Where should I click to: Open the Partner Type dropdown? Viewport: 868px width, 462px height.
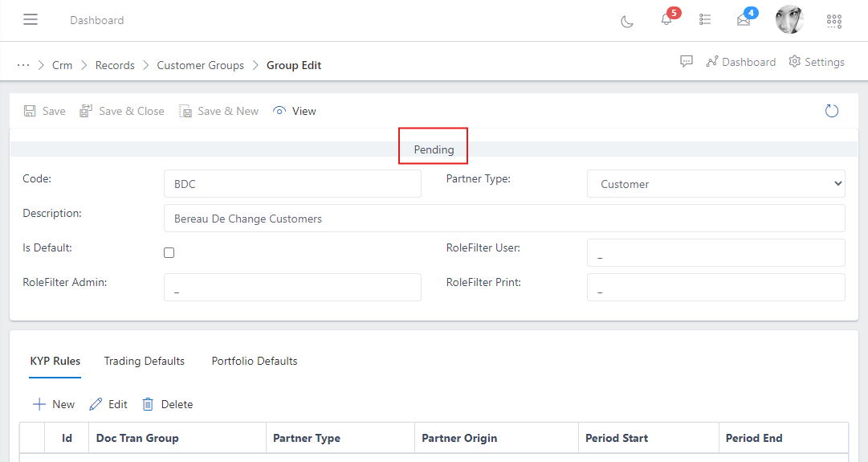click(715, 184)
